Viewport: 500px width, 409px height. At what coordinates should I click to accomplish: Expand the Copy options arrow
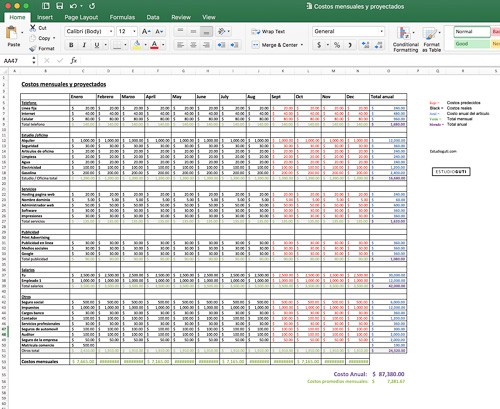pyautogui.click(x=54, y=38)
